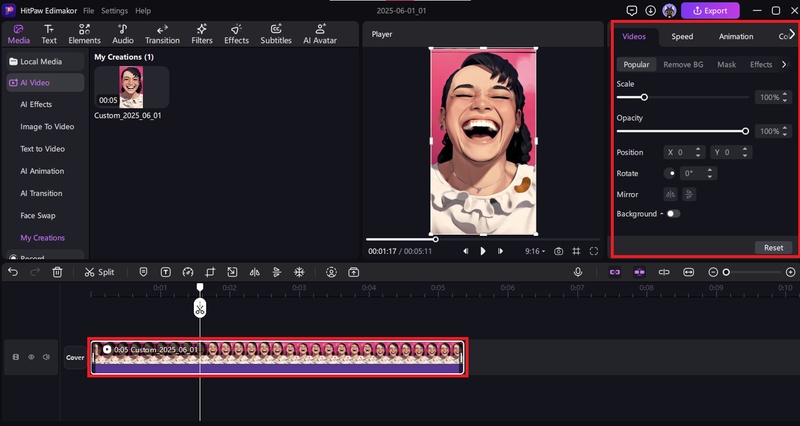Open the Text tab in top toolbar
Image resolution: width=800 pixels, height=426 pixels.
coord(49,34)
